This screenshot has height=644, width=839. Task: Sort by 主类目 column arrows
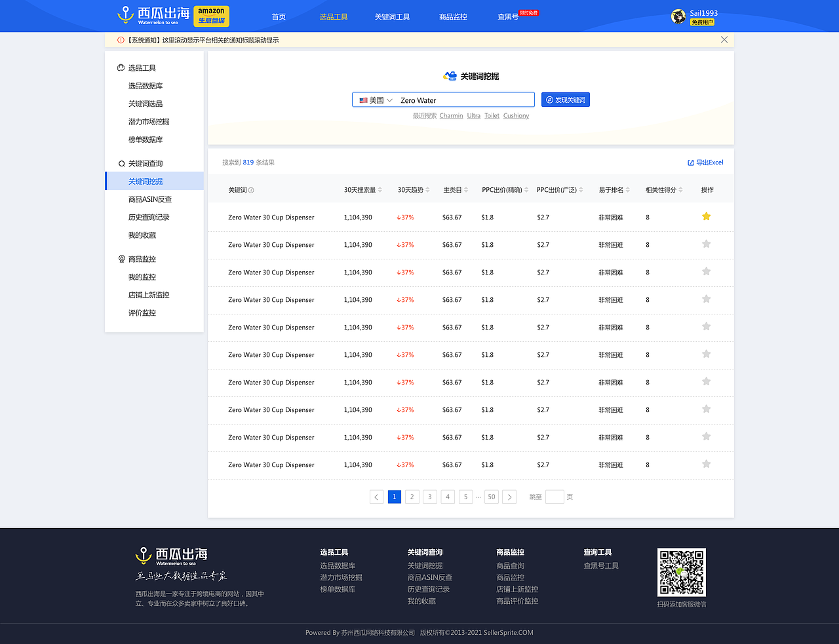(466, 190)
